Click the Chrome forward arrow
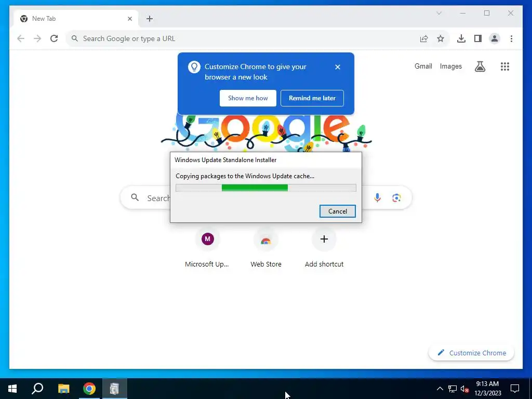The image size is (532, 399). tap(37, 38)
